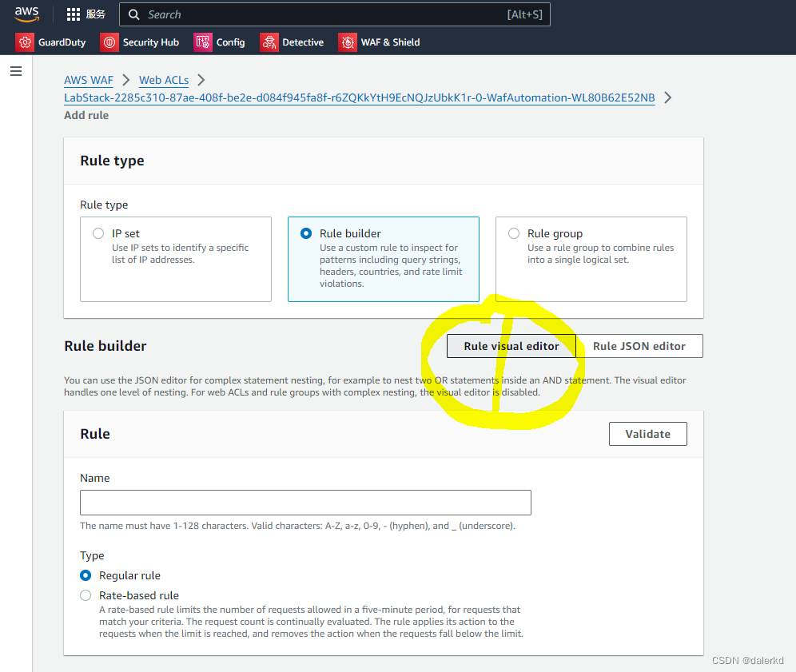Go to Web ACLs breadcrumb link
Viewport: 796px width, 672px height.
164,80
